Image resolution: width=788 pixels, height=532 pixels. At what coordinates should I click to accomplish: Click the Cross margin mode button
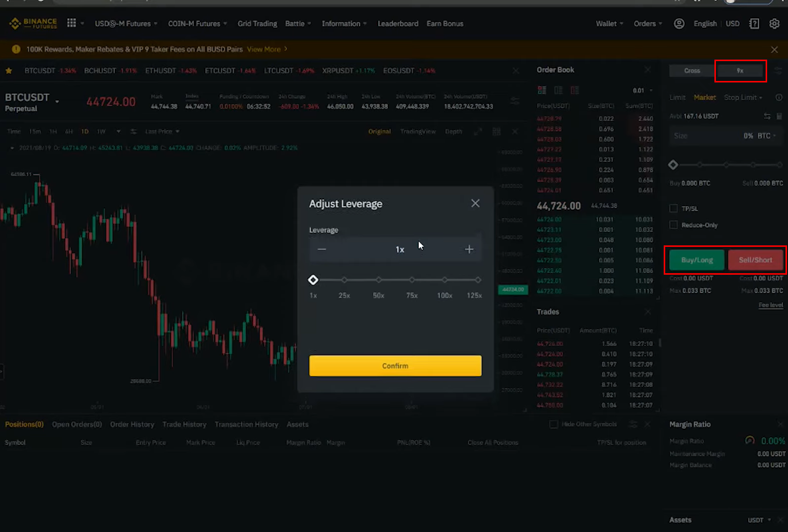692,71
